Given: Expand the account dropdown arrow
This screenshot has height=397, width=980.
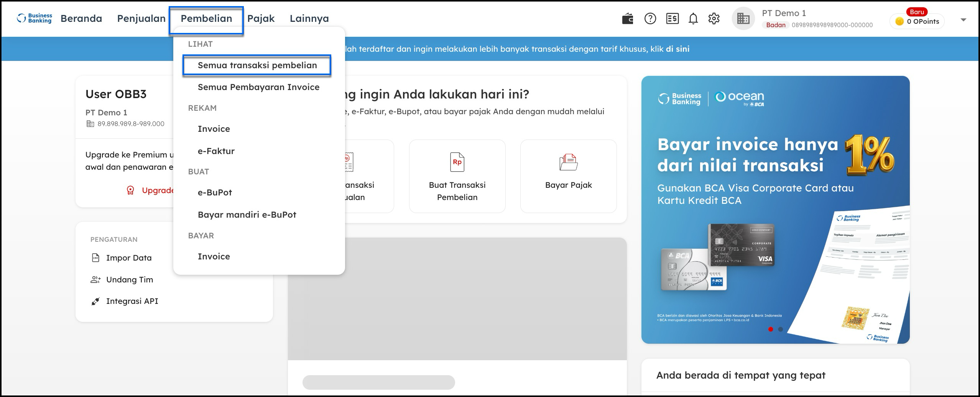Looking at the screenshot, I should click(963, 20).
